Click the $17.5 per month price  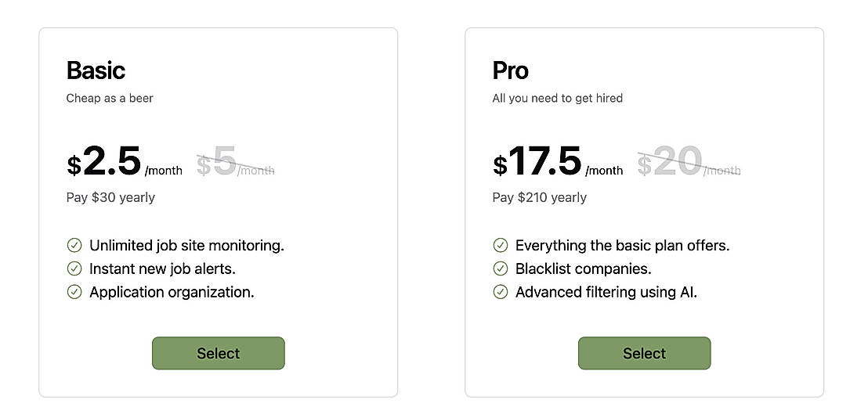[x=544, y=162]
